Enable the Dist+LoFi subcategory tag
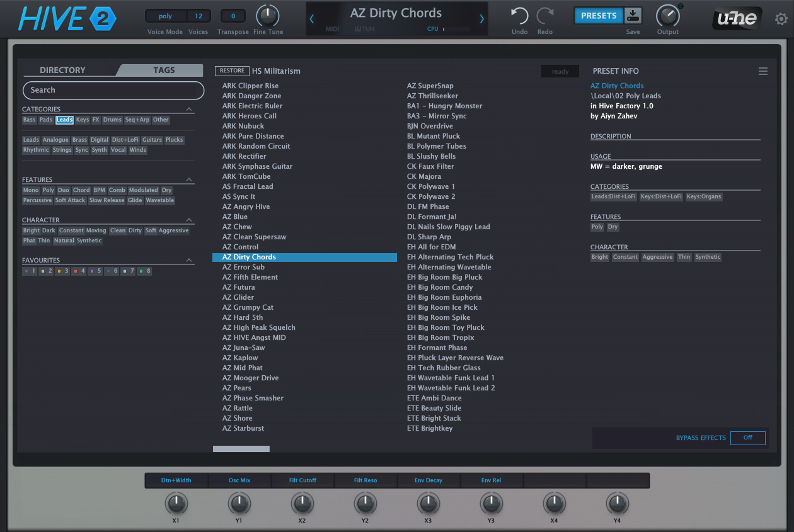Viewport: 794px width, 532px height. point(125,140)
